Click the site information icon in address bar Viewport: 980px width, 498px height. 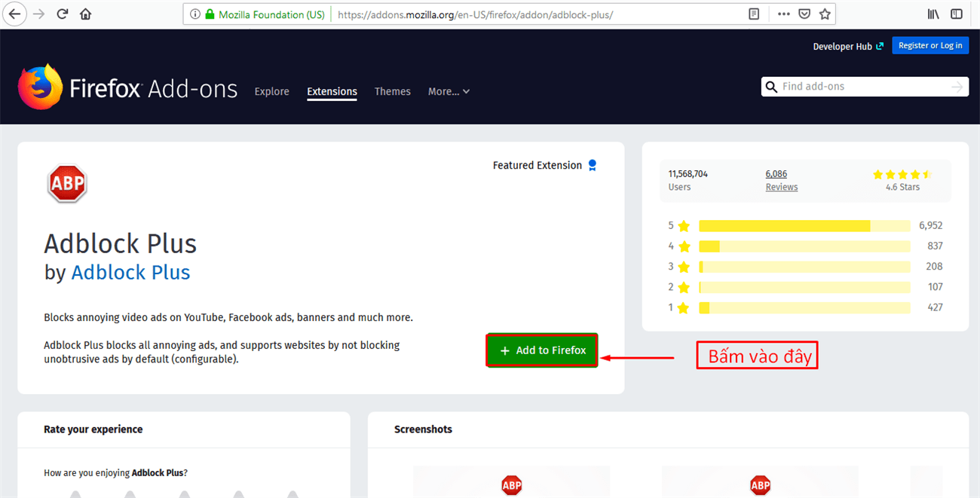coord(195,14)
